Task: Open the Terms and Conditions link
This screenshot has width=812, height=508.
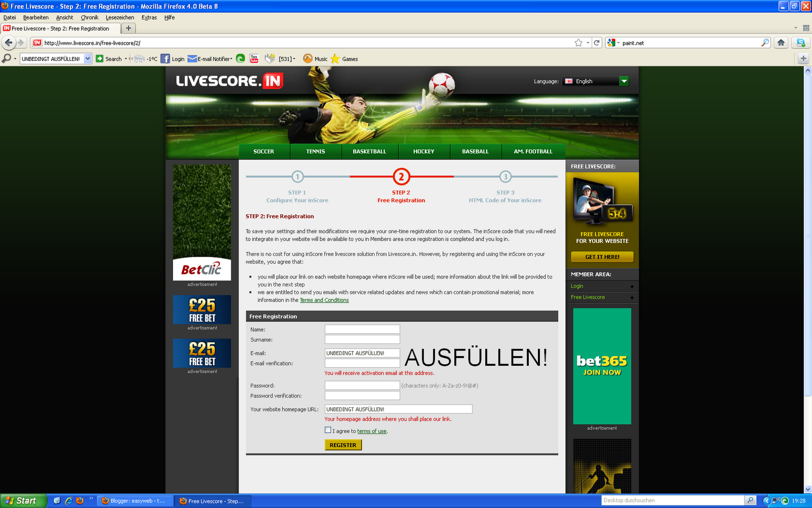Action: 324,300
